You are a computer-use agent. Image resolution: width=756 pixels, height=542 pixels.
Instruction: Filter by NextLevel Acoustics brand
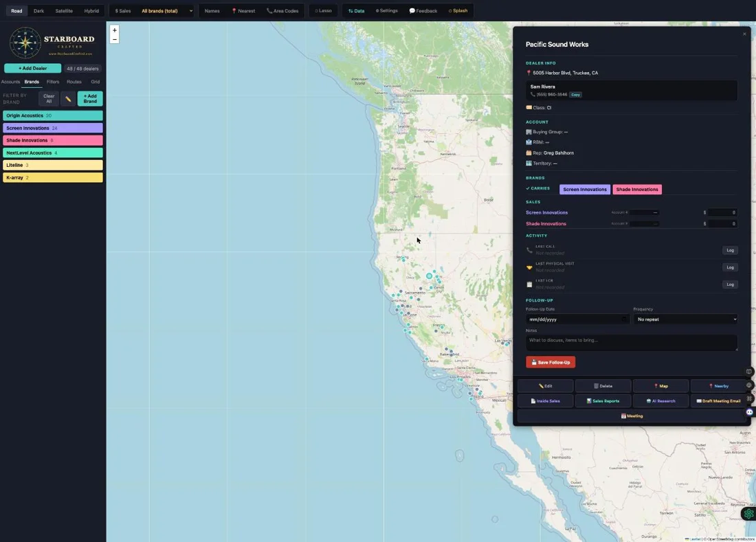[x=53, y=153]
